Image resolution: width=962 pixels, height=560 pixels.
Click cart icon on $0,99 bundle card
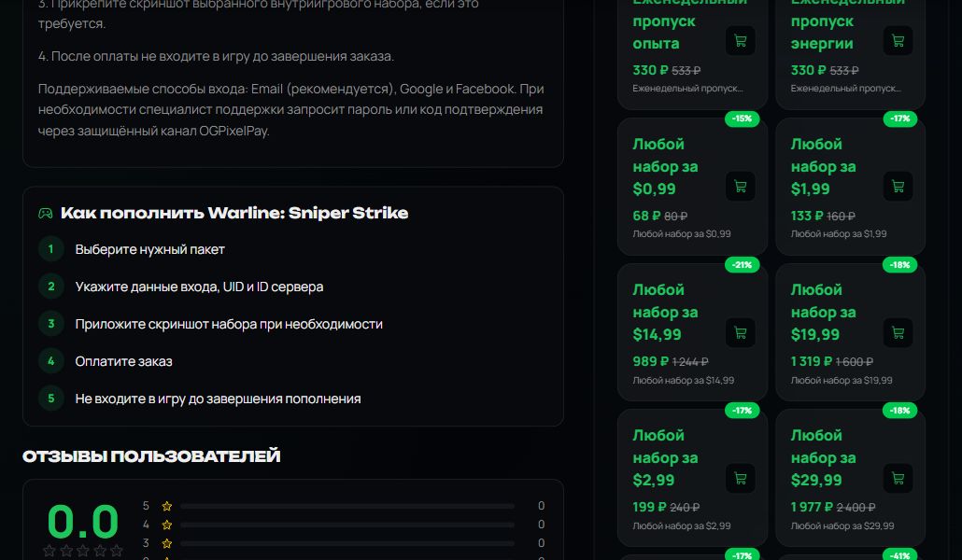[x=741, y=187]
